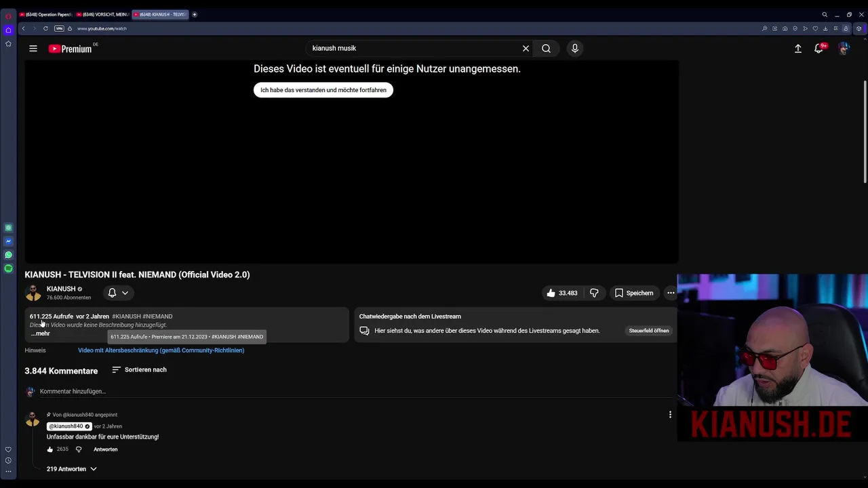Open 'Video mit Altersbeschränkung' community guidelines link

click(x=161, y=350)
